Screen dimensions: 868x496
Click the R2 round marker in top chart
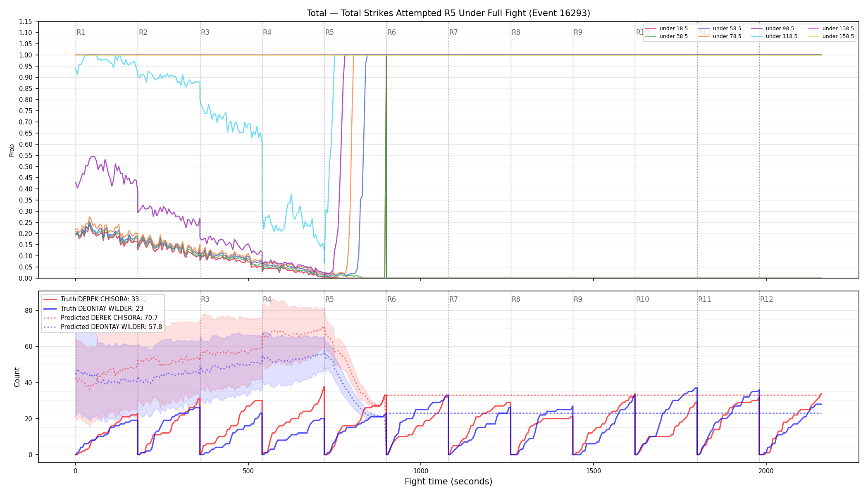point(143,32)
